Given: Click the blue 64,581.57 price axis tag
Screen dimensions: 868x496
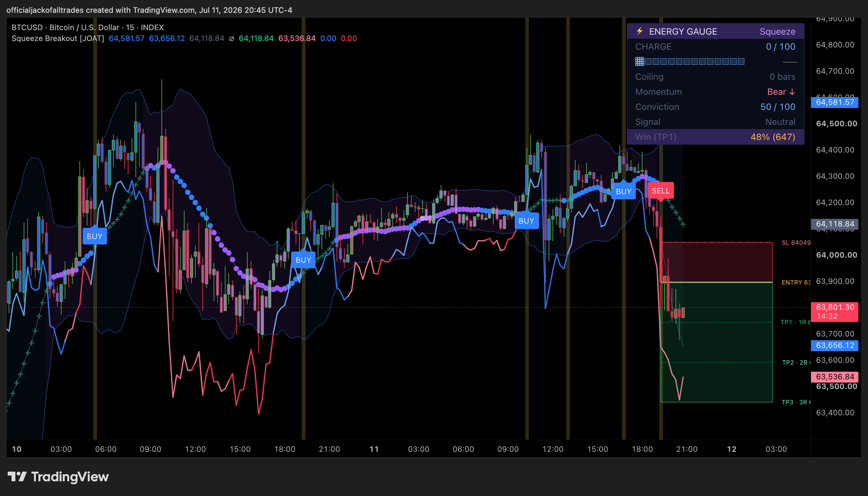Looking at the screenshot, I should [x=835, y=102].
